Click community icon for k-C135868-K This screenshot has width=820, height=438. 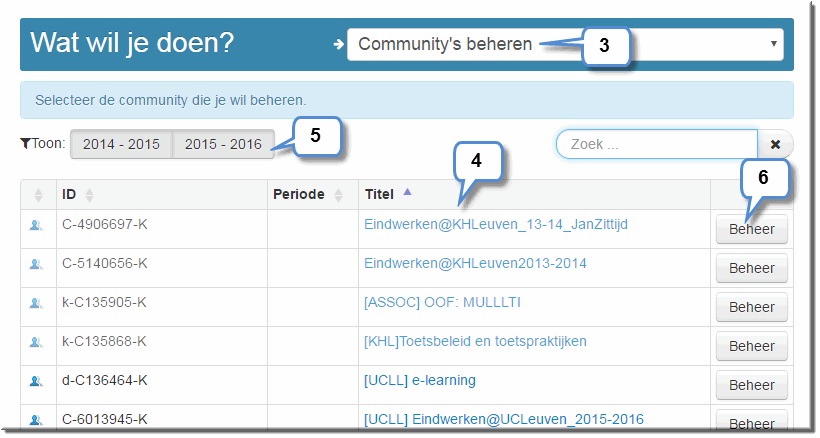coord(36,342)
